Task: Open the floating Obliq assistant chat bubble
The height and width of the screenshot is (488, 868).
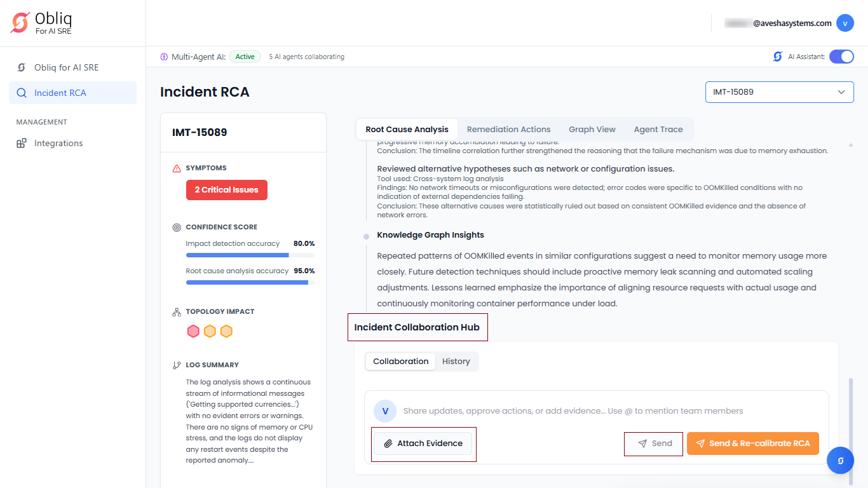Action: [x=840, y=461]
